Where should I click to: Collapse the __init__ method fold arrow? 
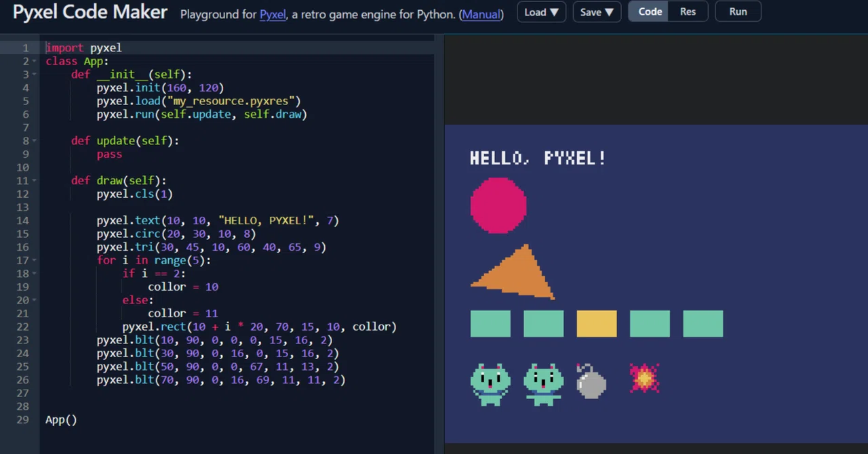(35, 75)
